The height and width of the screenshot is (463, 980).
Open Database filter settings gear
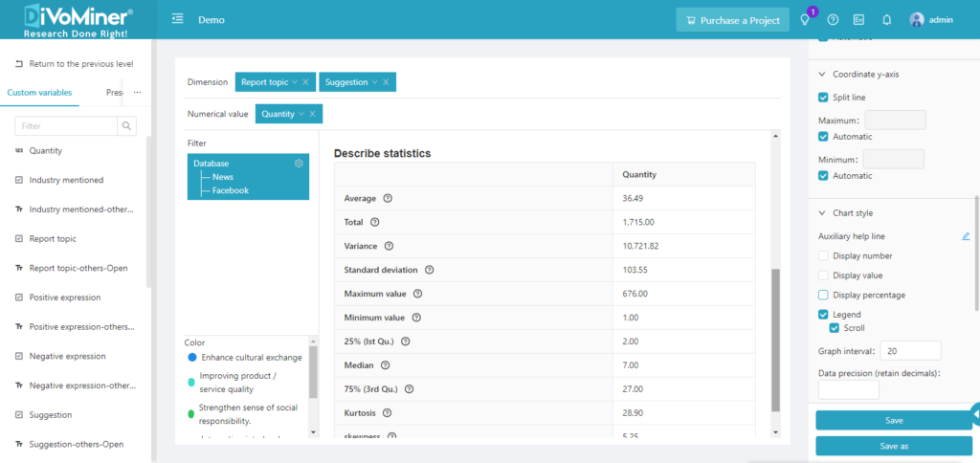tap(299, 163)
